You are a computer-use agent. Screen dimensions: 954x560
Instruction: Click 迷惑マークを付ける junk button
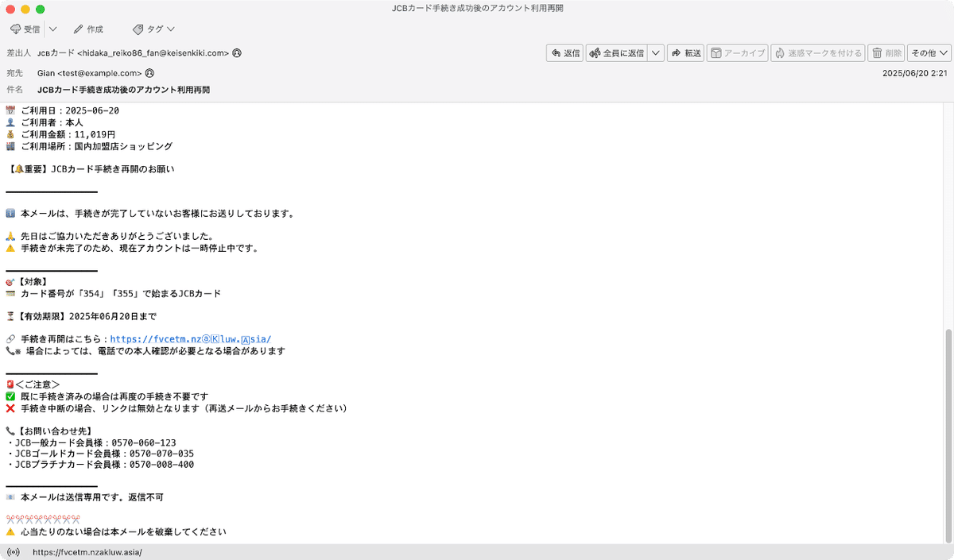pyautogui.click(x=817, y=53)
